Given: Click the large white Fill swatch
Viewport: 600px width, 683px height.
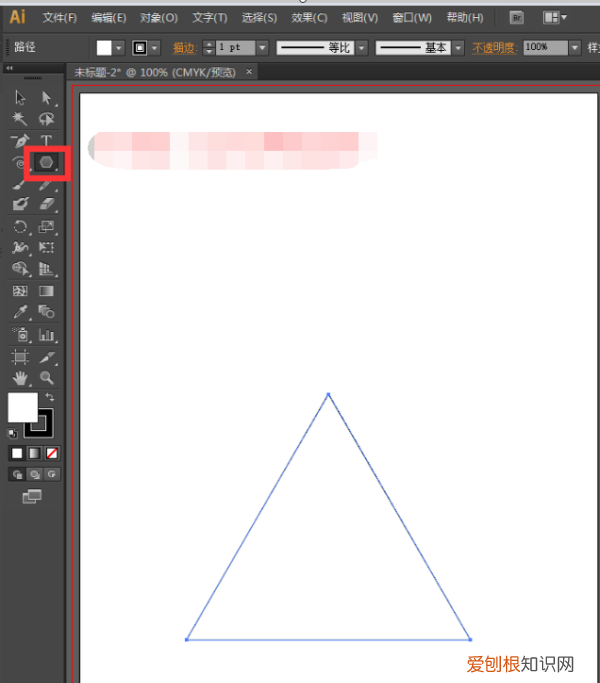Looking at the screenshot, I should [22, 407].
